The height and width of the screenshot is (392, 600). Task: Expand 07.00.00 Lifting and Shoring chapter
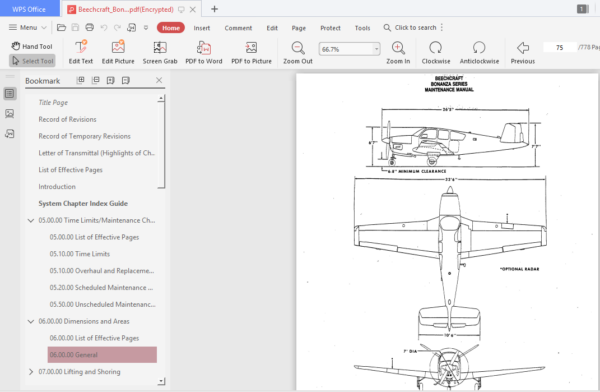pyautogui.click(x=31, y=372)
